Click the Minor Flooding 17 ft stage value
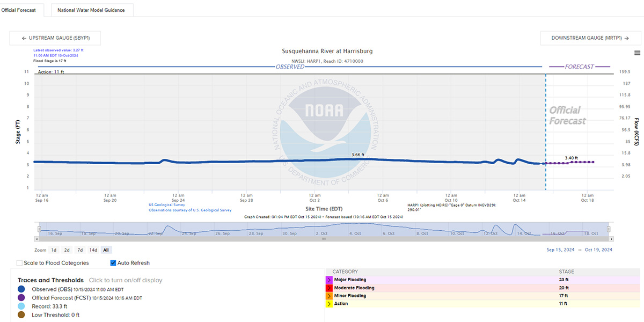This screenshot has width=644, height=322. point(563,296)
